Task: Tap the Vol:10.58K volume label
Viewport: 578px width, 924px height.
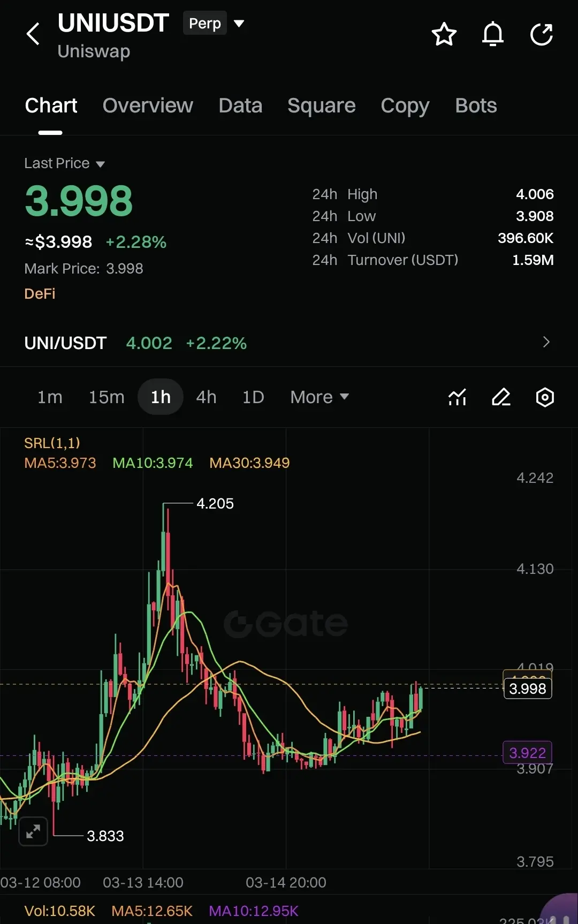Action: pyautogui.click(x=60, y=911)
